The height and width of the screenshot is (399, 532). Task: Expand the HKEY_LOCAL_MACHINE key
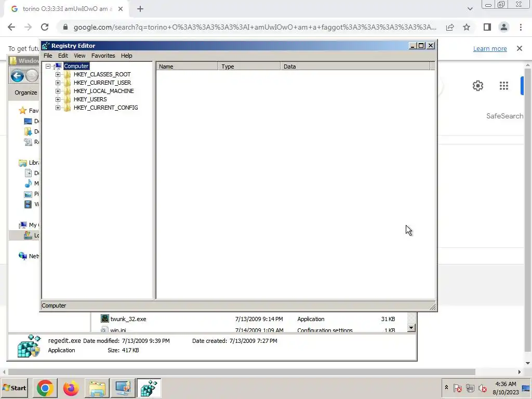58,91
